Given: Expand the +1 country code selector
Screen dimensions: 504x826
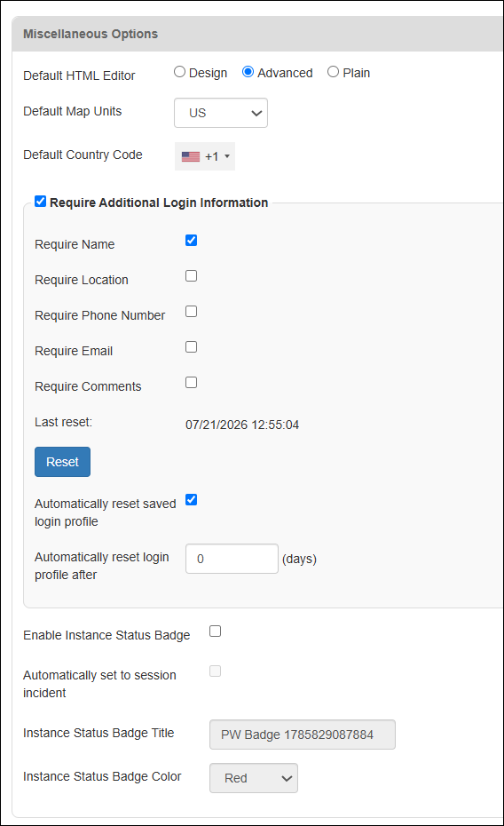Looking at the screenshot, I should point(205,156).
